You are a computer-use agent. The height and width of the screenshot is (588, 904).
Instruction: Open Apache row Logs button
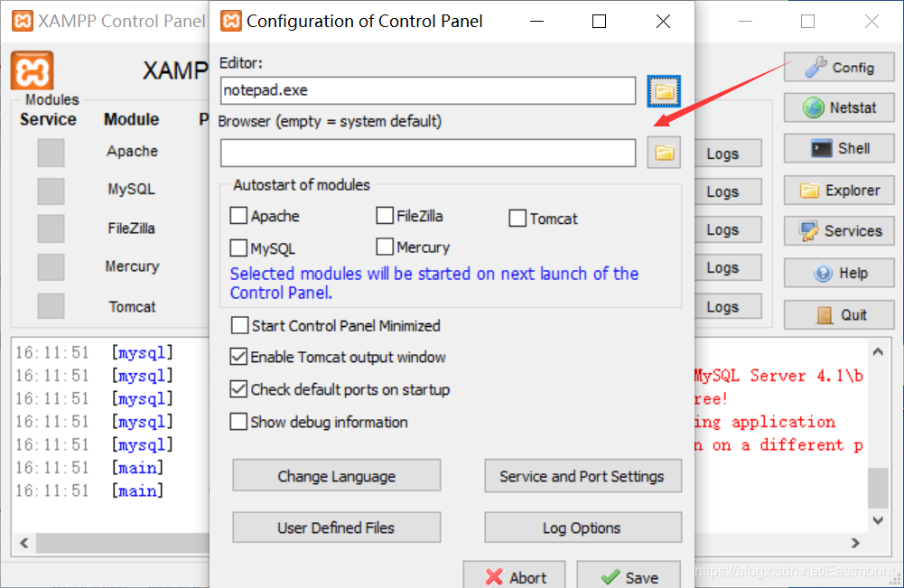point(728,154)
